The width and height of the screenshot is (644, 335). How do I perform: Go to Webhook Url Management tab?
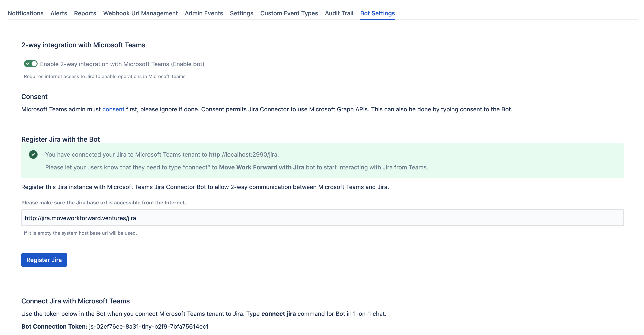tap(140, 13)
